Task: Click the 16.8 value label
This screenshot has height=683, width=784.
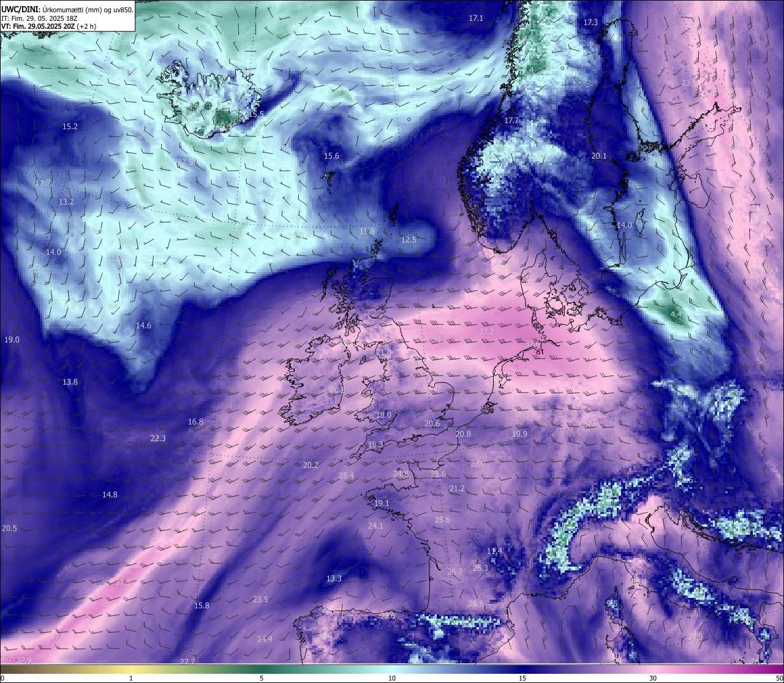Action: [195, 422]
